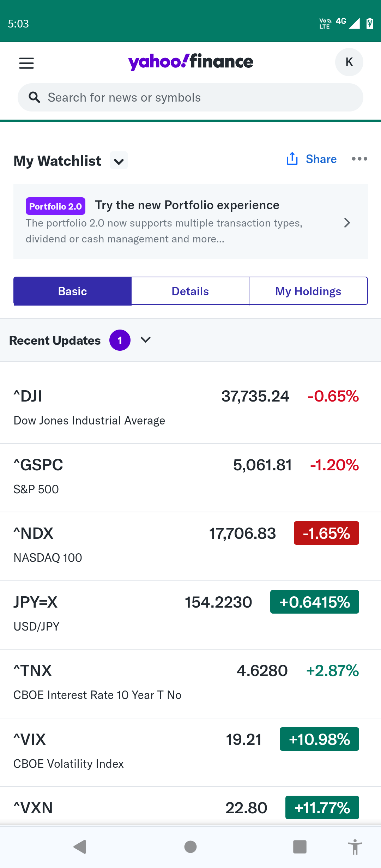Tap the K profile avatar
The width and height of the screenshot is (381, 868).
(349, 62)
